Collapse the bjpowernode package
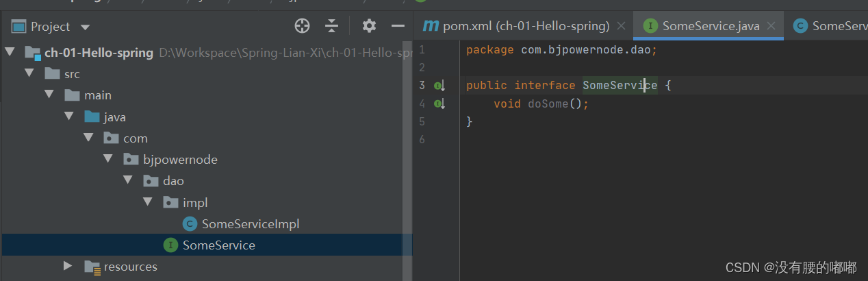868x281 pixels. pyautogui.click(x=108, y=160)
